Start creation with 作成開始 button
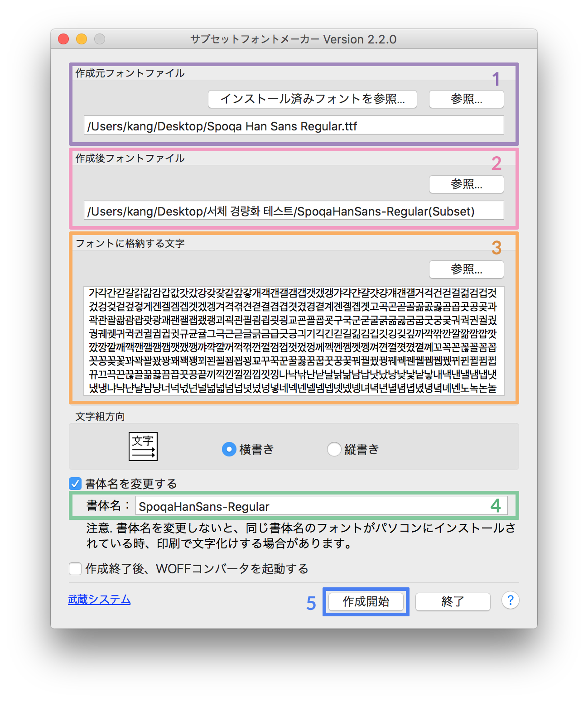The image size is (588, 701). (366, 602)
